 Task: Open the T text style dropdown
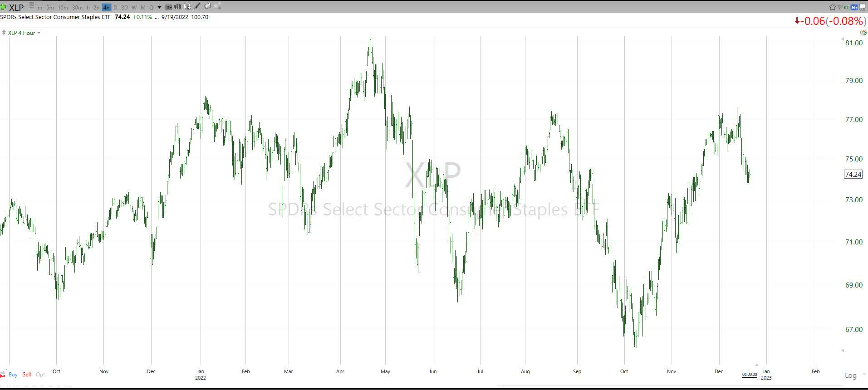168,7
